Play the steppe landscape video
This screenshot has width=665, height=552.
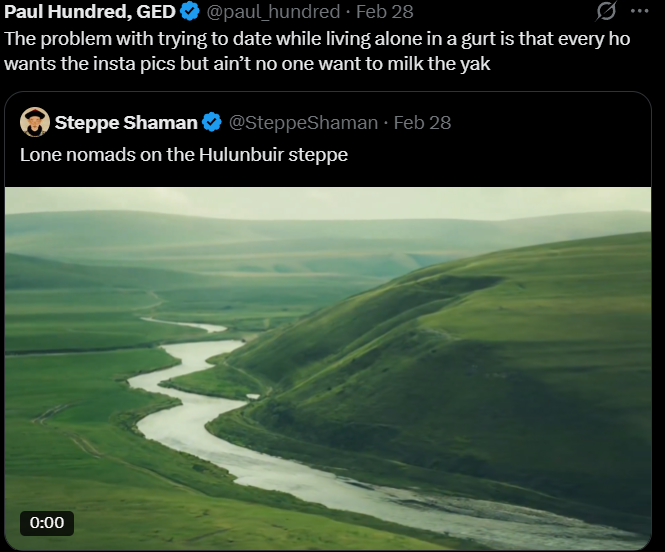tap(328, 368)
